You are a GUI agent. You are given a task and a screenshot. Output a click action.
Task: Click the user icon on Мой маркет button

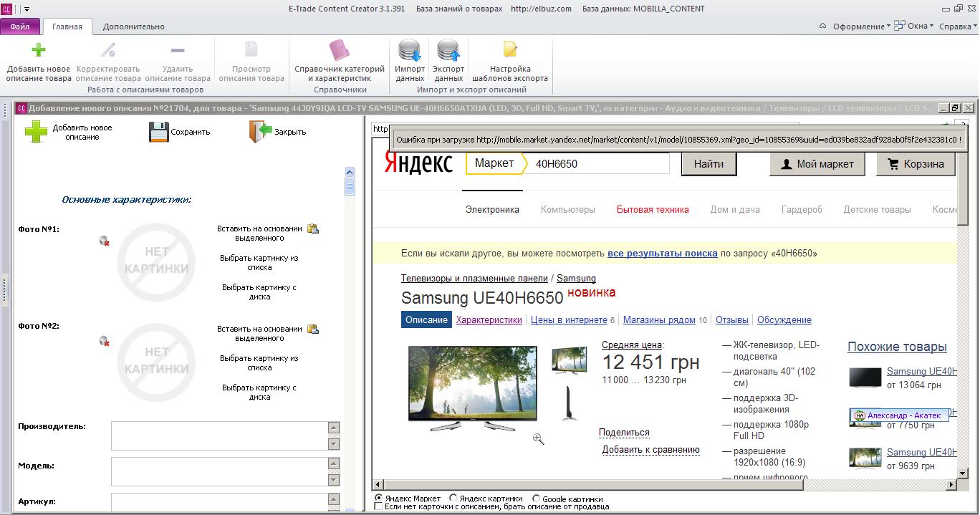click(787, 164)
